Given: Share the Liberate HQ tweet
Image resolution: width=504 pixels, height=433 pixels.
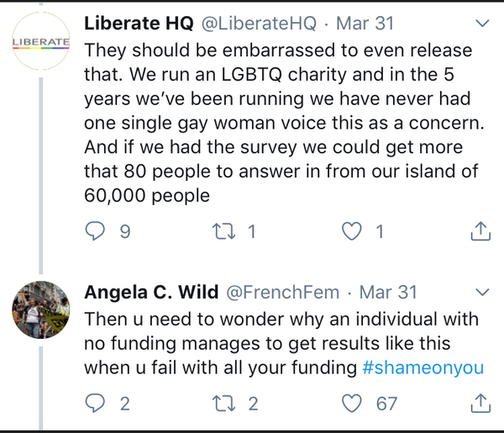Looking at the screenshot, I should [480, 231].
